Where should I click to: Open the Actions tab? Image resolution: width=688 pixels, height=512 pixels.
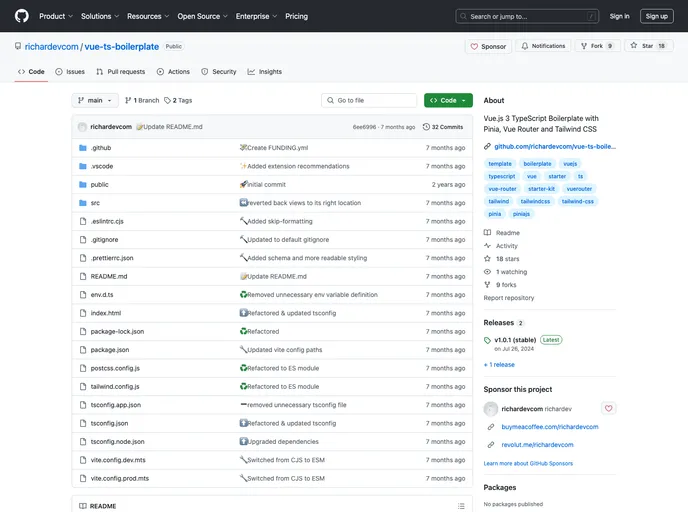point(173,72)
